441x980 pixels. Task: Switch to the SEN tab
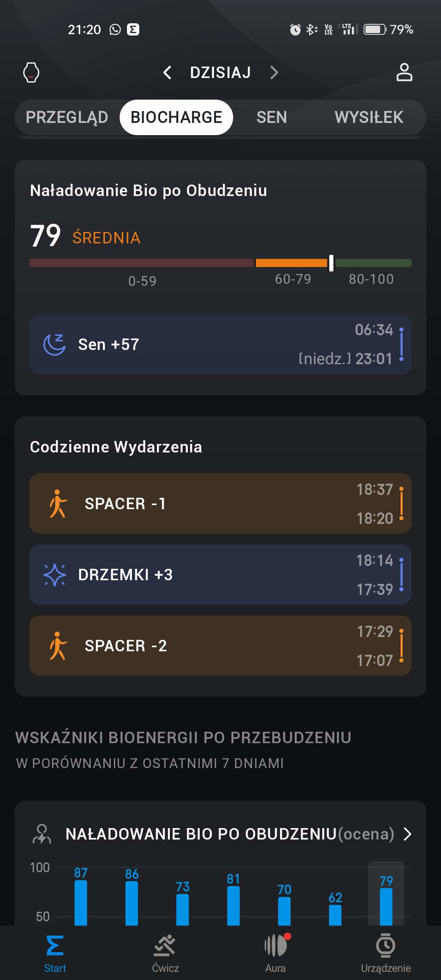pyautogui.click(x=272, y=117)
